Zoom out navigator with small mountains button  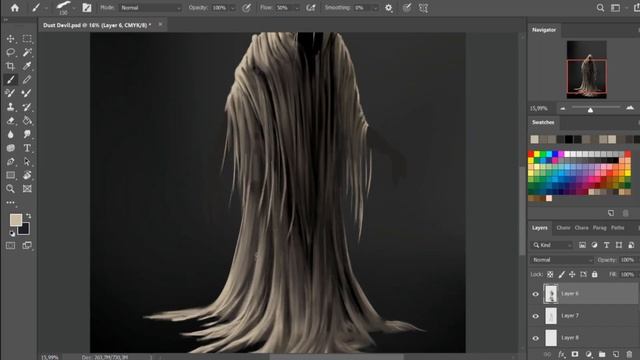tap(563, 109)
